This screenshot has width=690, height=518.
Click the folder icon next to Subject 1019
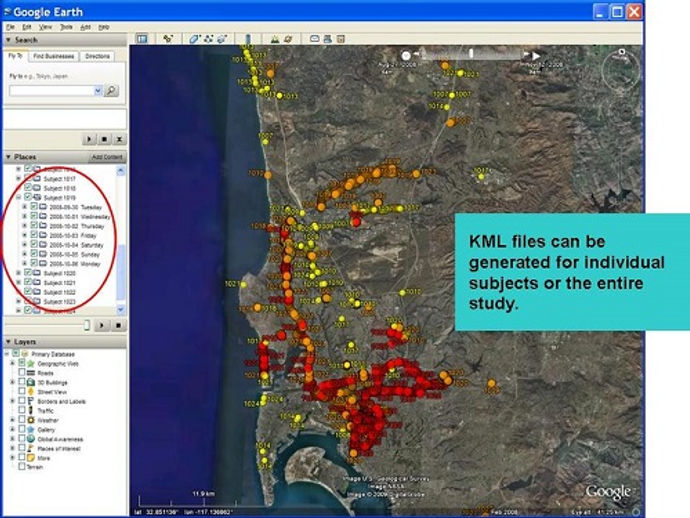tap(37, 198)
